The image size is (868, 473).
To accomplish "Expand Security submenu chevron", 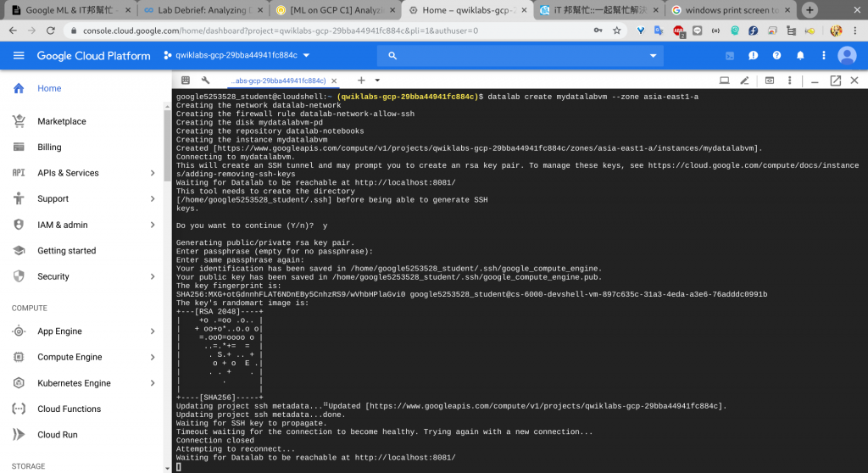I will 153,276.
